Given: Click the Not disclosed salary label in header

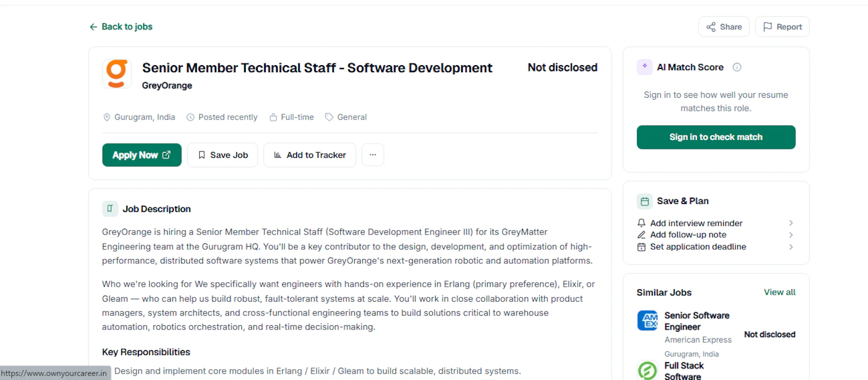Looking at the screenshot, I should pos(563,67).
